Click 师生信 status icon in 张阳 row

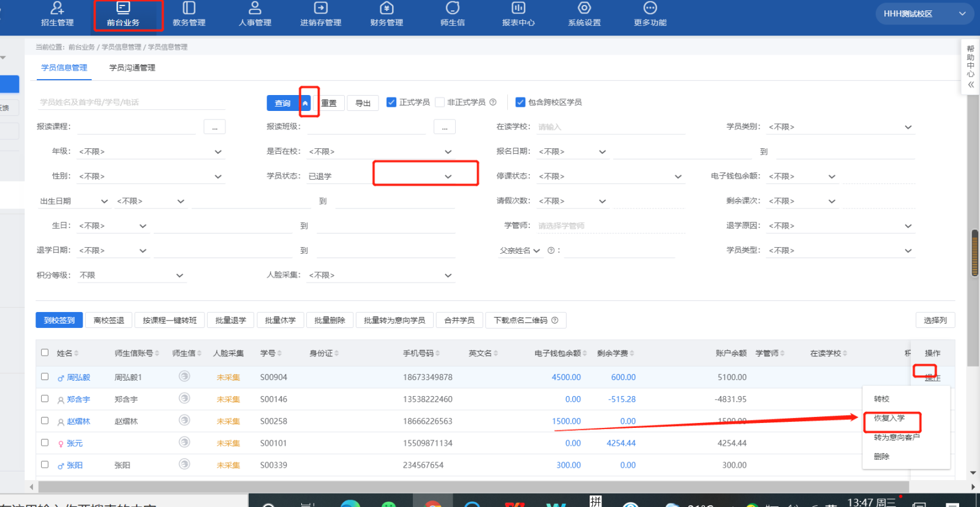(184, 464)
